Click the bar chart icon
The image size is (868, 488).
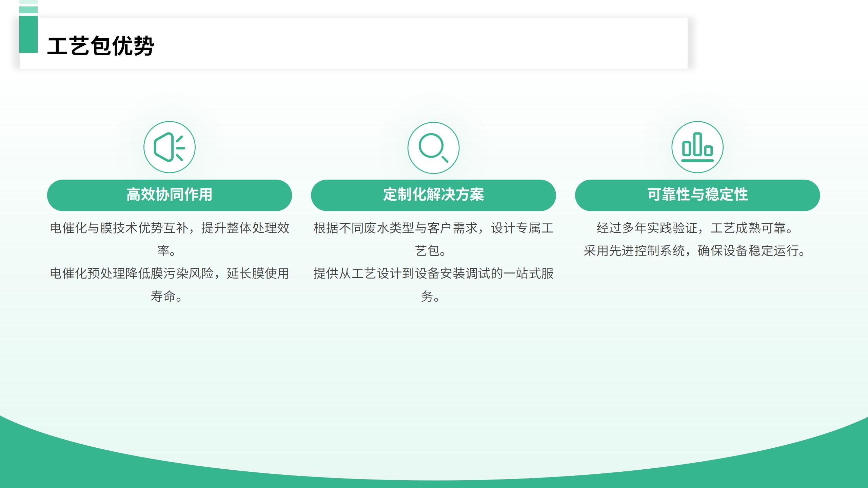tap(697, 147)
